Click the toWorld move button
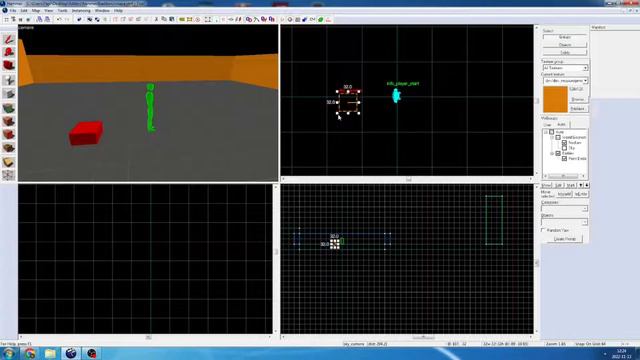The width and height of the screenshot is (640, 360). coord(564,194)
